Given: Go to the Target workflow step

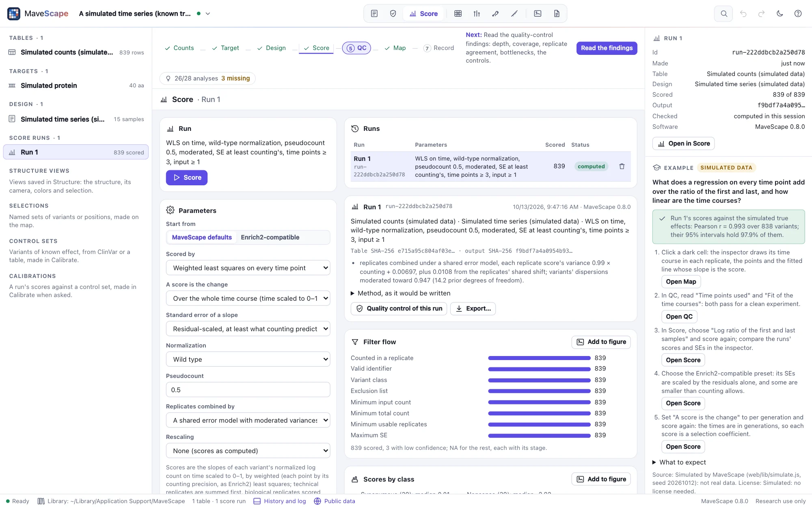Looking at the screenshot, I should click(x=225, y=48).
